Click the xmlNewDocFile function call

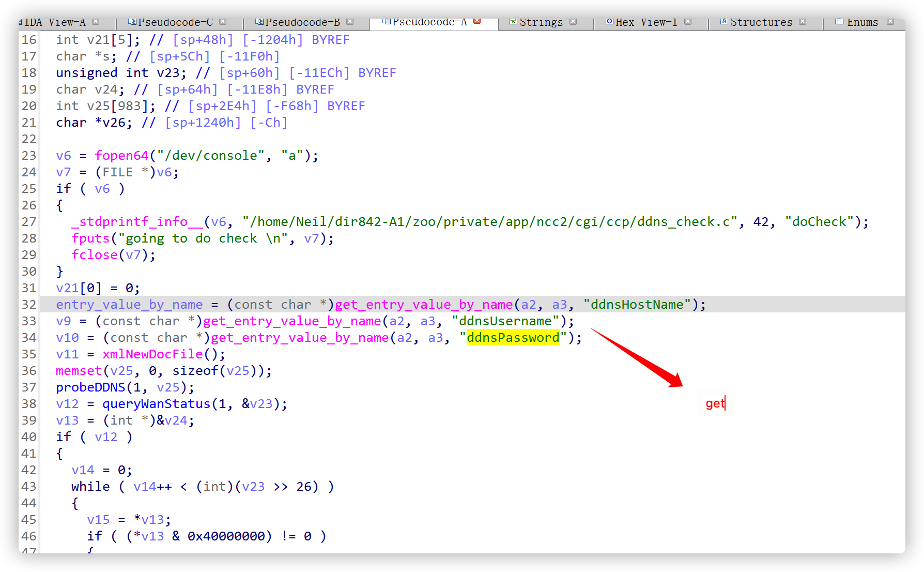click(152, 354)
